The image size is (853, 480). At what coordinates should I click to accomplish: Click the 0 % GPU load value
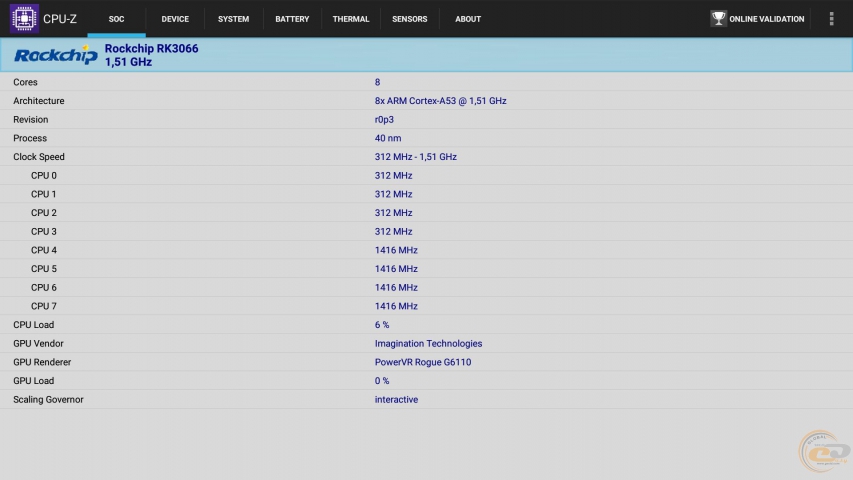382,381
